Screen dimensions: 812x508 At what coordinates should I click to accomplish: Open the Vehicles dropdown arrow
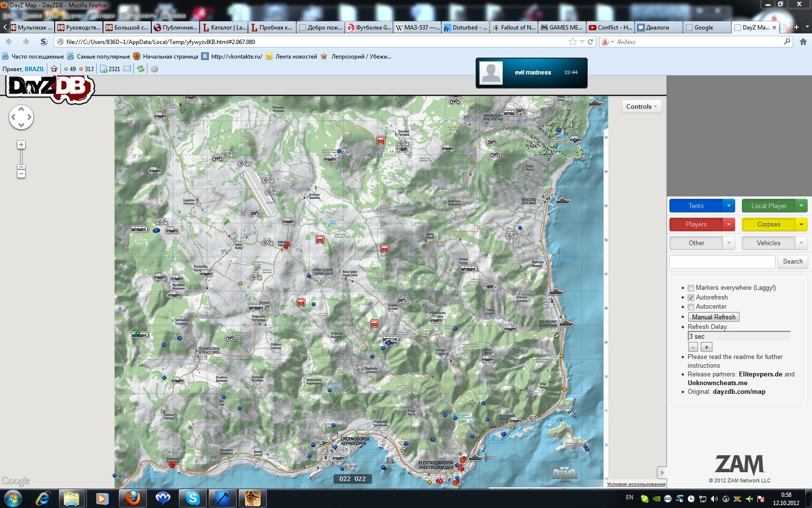[801, 243]
